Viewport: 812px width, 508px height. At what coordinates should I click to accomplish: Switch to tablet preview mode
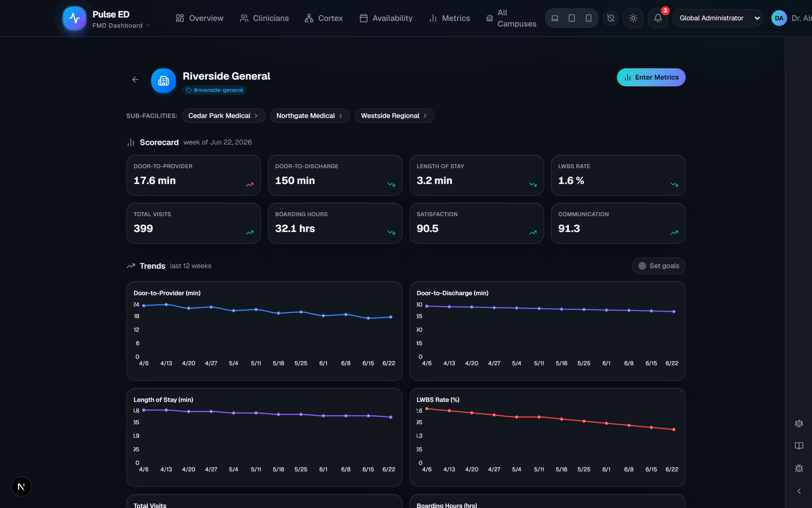[x=572, y=18]
